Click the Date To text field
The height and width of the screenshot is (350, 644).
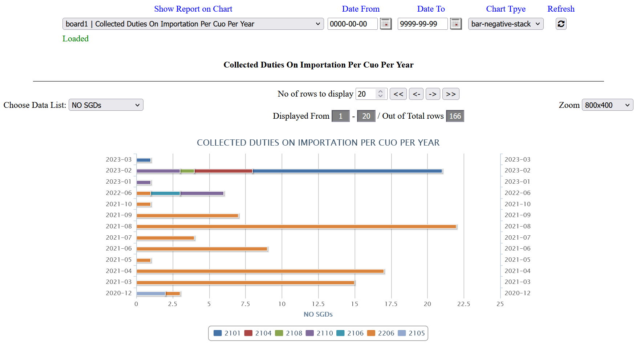click(x=422, y=24)
